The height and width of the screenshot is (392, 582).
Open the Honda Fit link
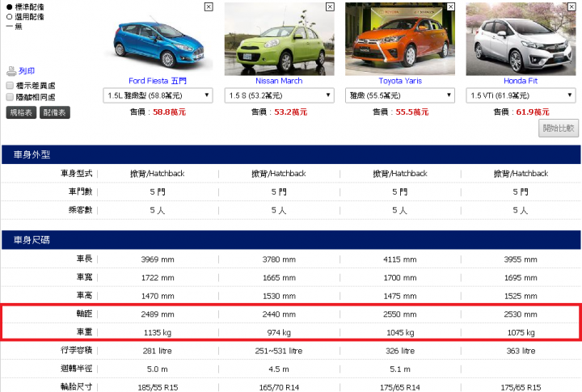click(x=521, y=81)
